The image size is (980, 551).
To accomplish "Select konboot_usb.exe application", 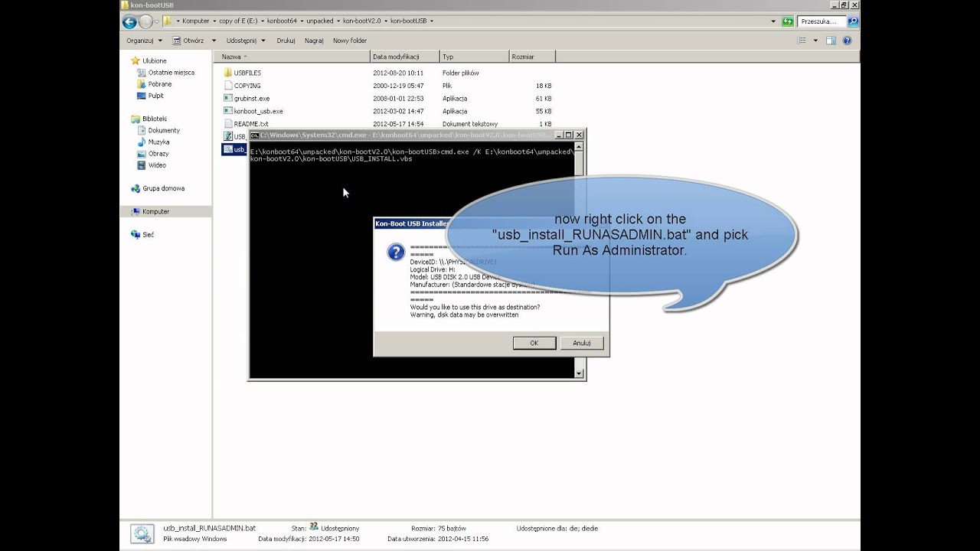I will pos(253,111).
